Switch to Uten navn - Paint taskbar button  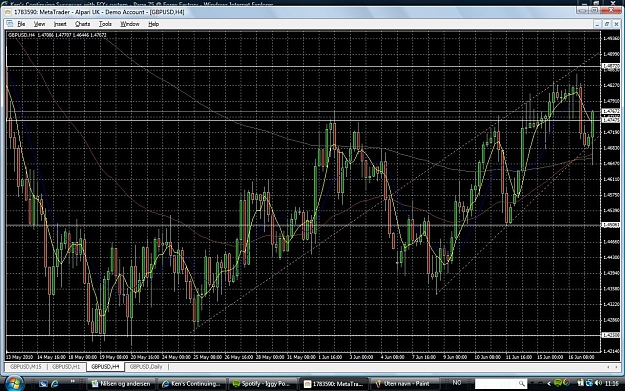coord(405,383)
